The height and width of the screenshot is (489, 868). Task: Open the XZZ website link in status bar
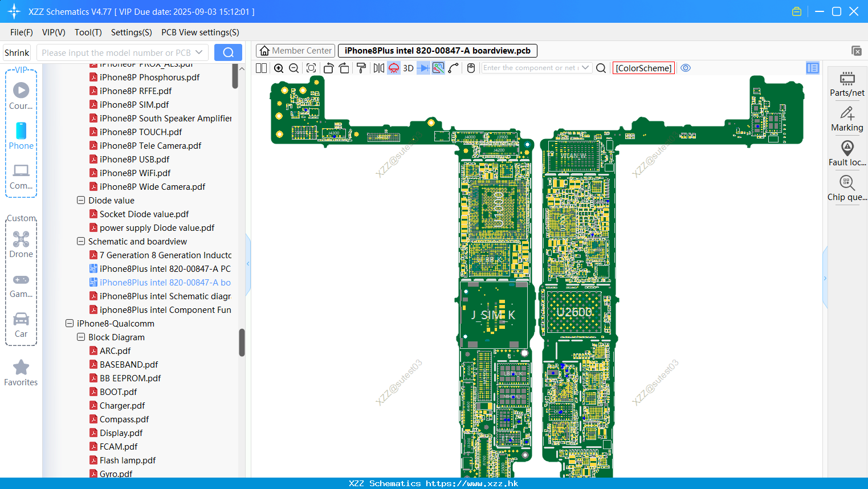(472, 483)
